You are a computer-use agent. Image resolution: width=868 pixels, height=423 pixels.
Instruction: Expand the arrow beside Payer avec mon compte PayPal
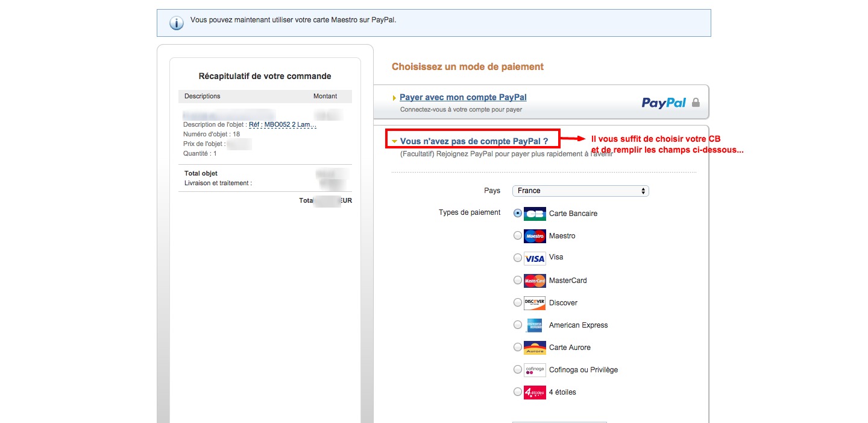(x=394, y=98)
